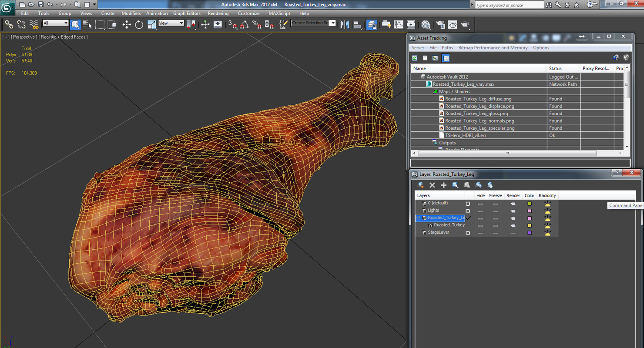Toggle the Percent Snap button

[x=257, y=24]
